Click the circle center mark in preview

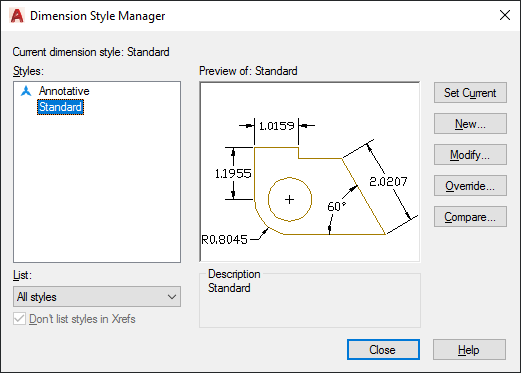tap(289, 199)
